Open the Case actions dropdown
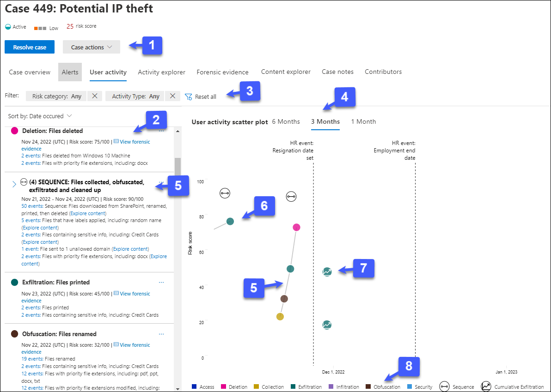Viewport: 551px width, 392px height. (x=91, y=47)
